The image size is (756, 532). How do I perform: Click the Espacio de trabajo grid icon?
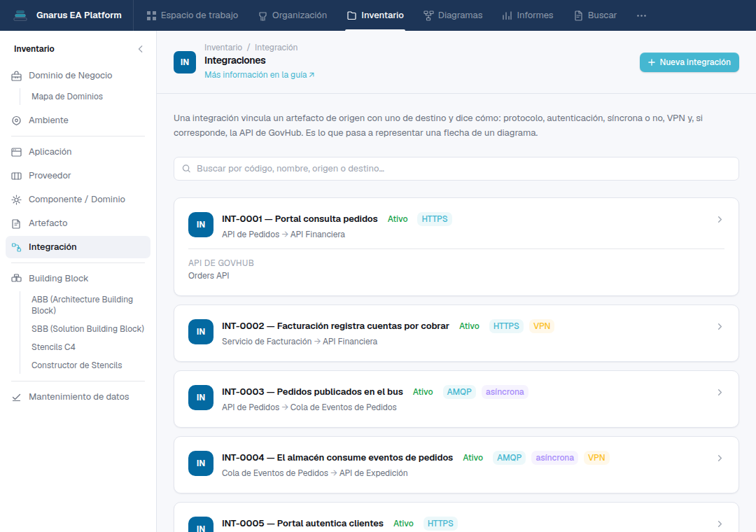coord(151,16)
